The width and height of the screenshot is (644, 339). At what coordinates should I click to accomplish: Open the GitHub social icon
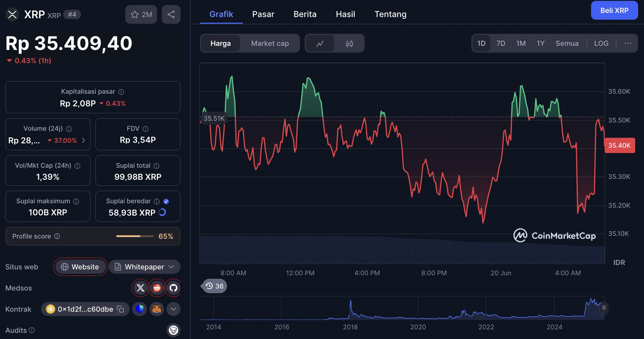click(173, 288)
